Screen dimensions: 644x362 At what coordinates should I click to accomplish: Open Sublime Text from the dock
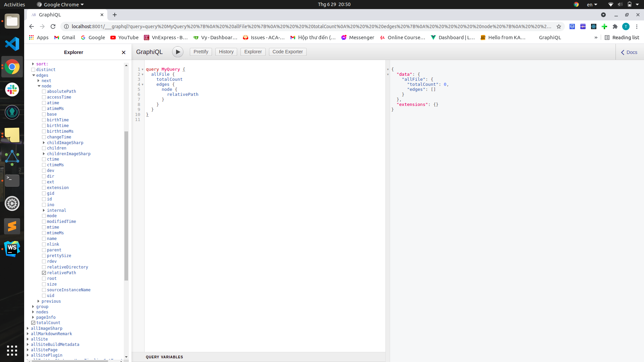[x=12, y=226]
